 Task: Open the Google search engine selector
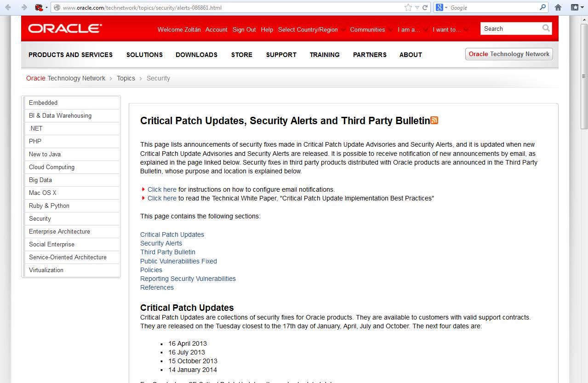(x=441, y=7)
